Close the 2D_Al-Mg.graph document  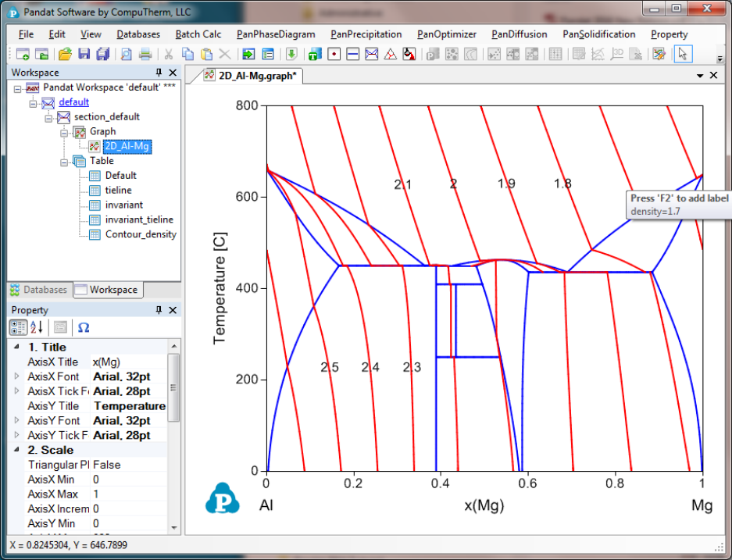714,75
